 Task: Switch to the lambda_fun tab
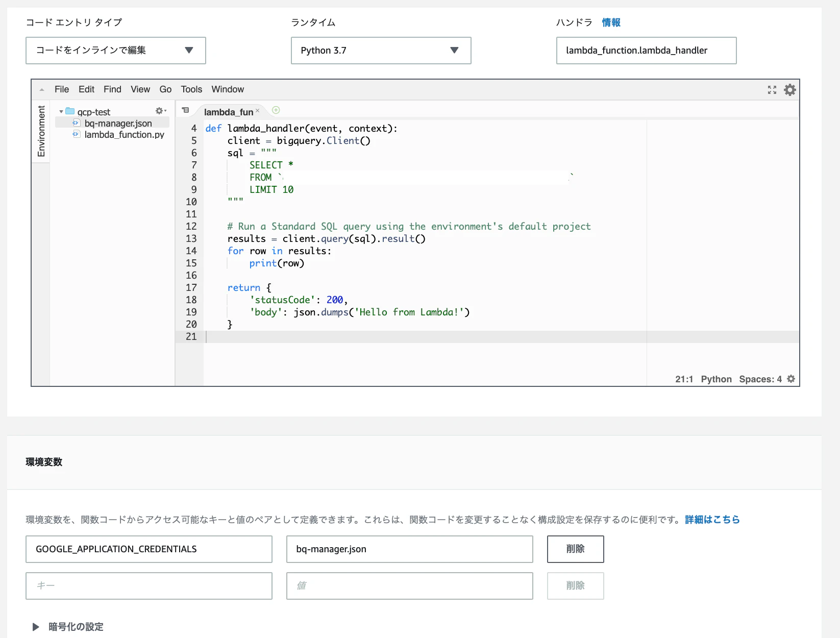tap(229, 112)
